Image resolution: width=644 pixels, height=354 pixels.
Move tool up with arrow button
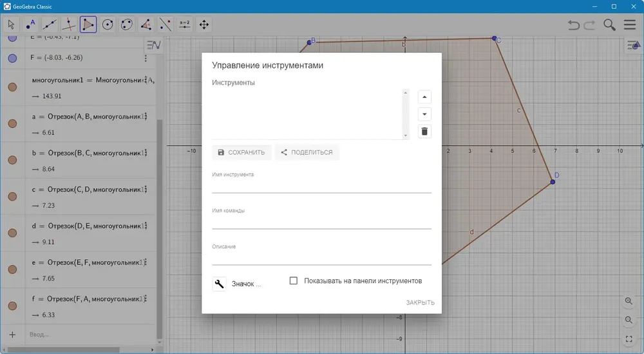click(x=424, y=97)
